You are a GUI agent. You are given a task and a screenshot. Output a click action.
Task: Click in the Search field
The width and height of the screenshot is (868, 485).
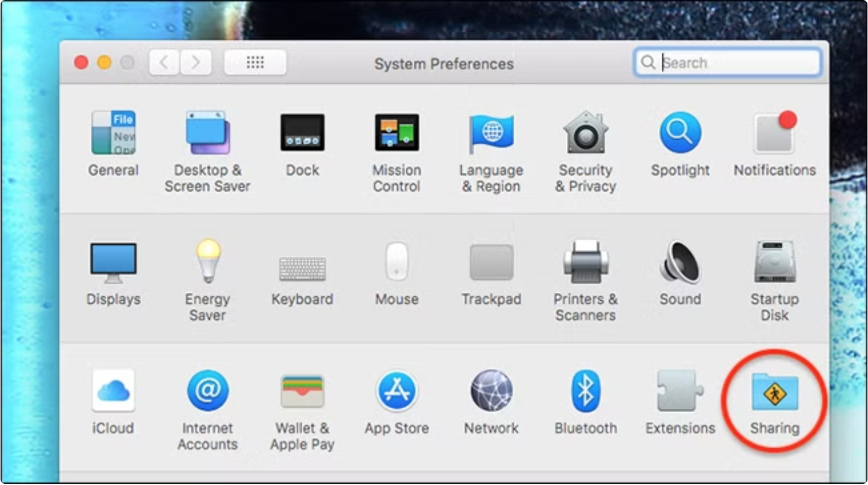click(728, 62)
